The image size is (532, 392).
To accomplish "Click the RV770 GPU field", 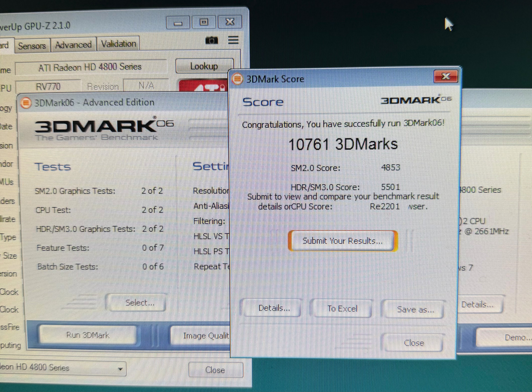I will [48, 87].
